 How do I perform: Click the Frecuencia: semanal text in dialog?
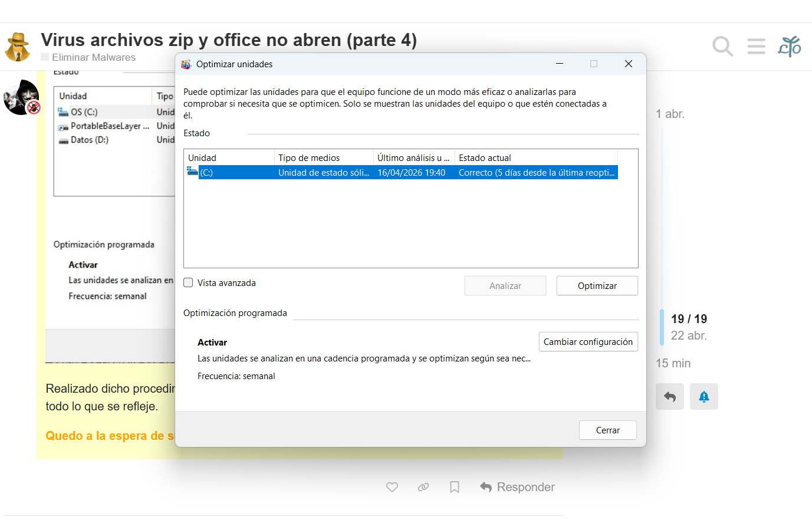236,376
